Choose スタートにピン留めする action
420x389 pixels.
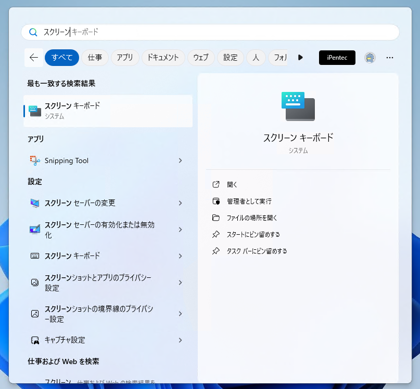253,234
